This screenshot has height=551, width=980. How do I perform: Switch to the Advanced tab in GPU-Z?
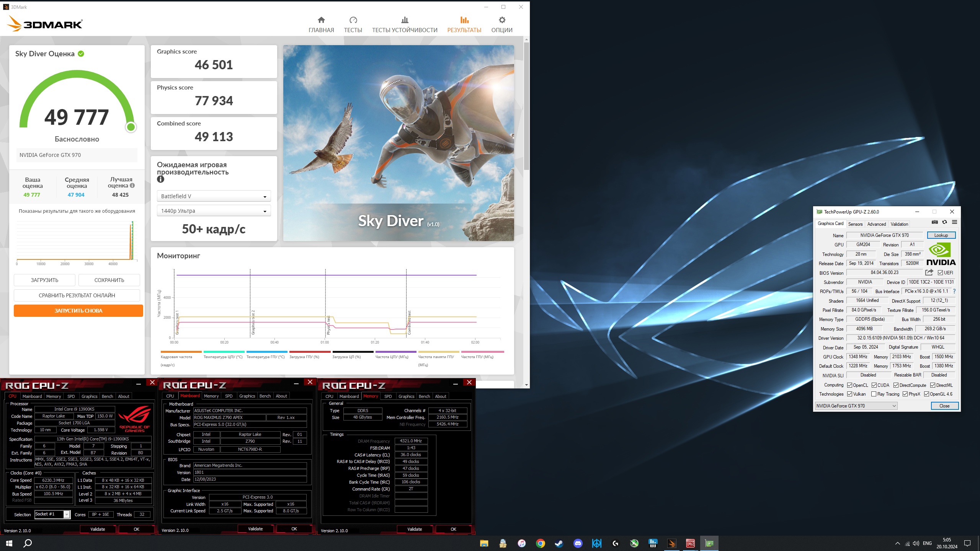[x=876, y=224]
